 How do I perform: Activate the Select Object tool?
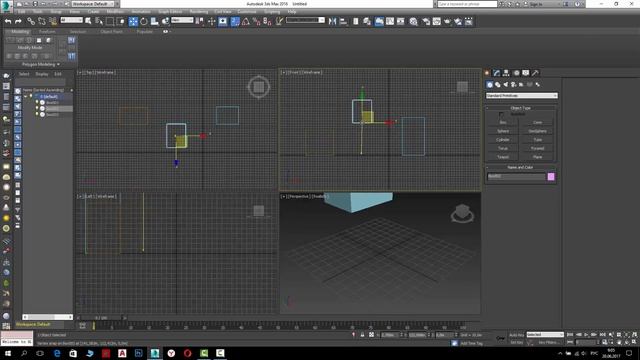click(x=88, y=21)
